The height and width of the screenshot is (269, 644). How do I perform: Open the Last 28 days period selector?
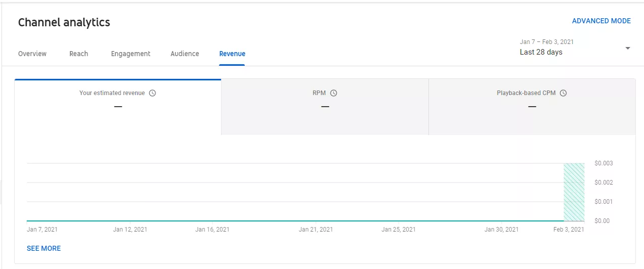(541, 52)
